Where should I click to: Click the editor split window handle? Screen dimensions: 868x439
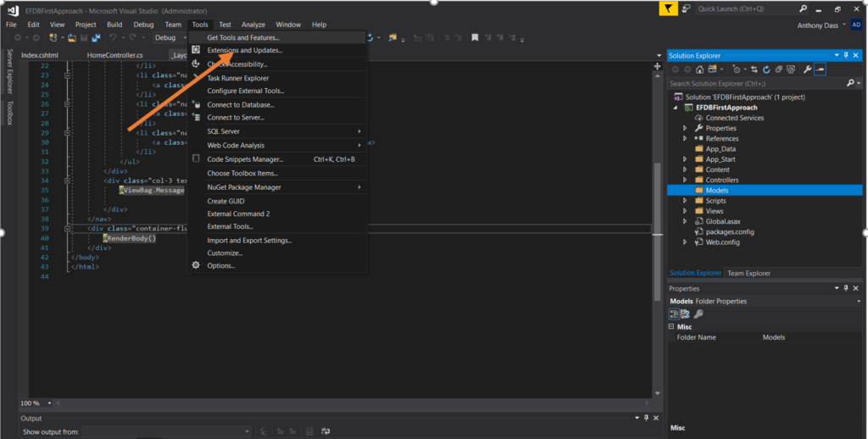[657, 66]
